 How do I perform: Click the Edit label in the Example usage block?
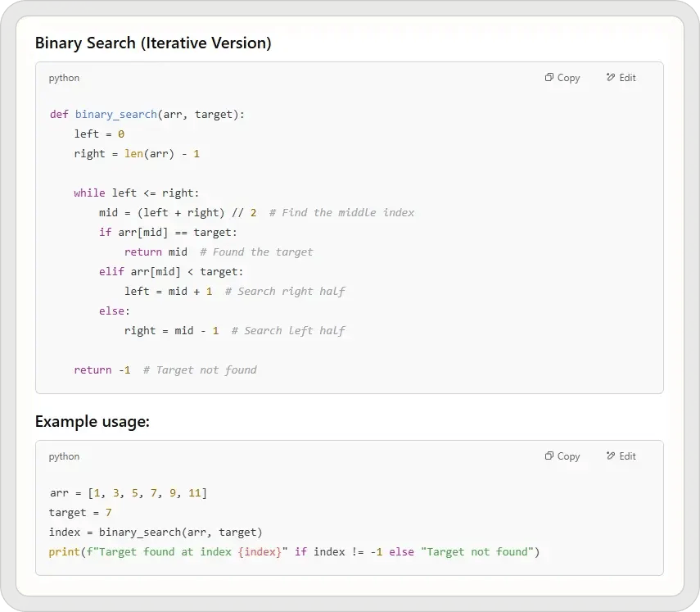tap(627, 456)
